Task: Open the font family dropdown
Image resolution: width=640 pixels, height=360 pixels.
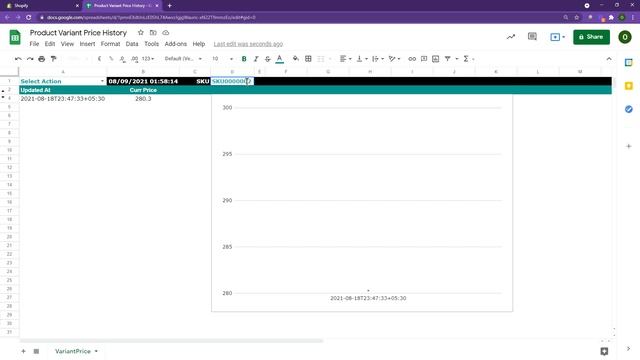Action: coord(183,59)
